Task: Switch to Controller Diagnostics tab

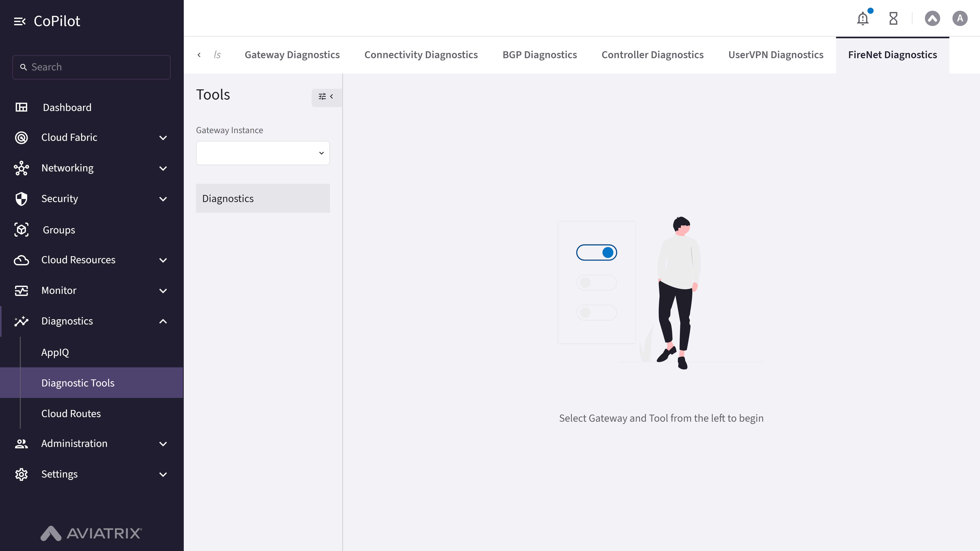Action: [653, 55]
